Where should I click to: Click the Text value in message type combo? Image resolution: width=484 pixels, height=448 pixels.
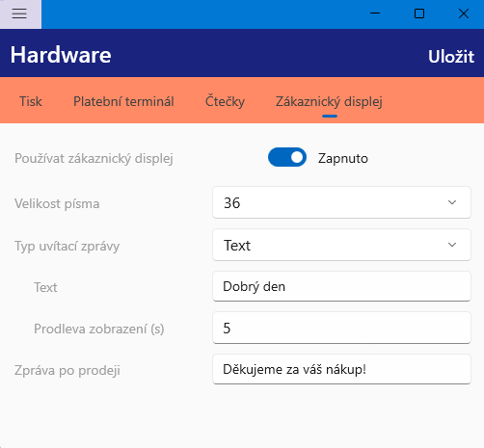pos(237,246)
